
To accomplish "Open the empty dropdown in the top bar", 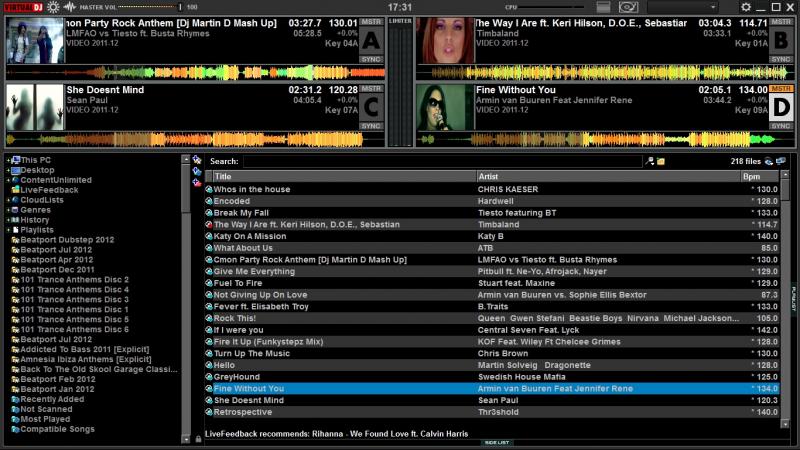I will tap(683, 7).
